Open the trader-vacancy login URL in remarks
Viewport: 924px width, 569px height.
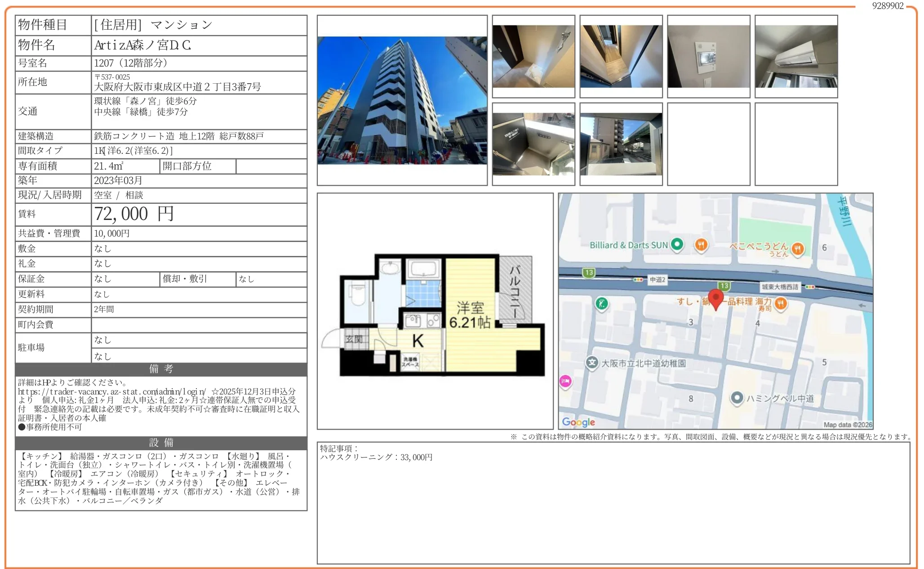pos(111,392)
